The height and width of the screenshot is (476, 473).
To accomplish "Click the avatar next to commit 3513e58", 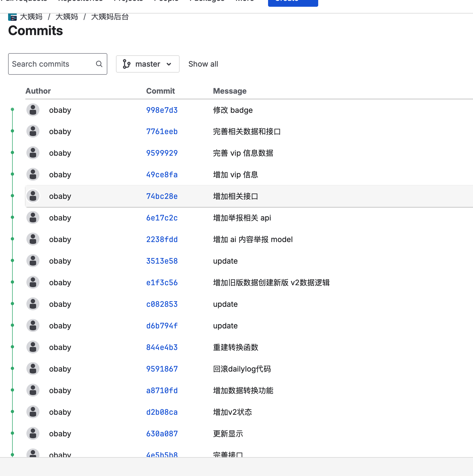I will click(x=33, y=261).
